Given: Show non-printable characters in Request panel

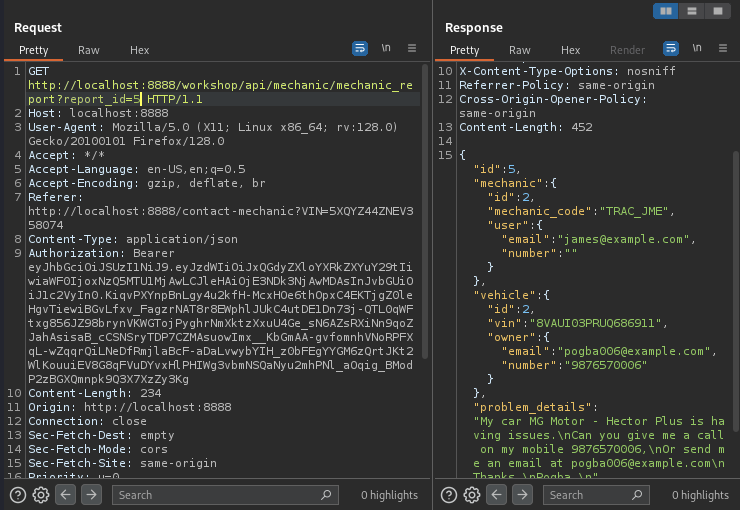Looking at the screenshot, I should 386,48.
